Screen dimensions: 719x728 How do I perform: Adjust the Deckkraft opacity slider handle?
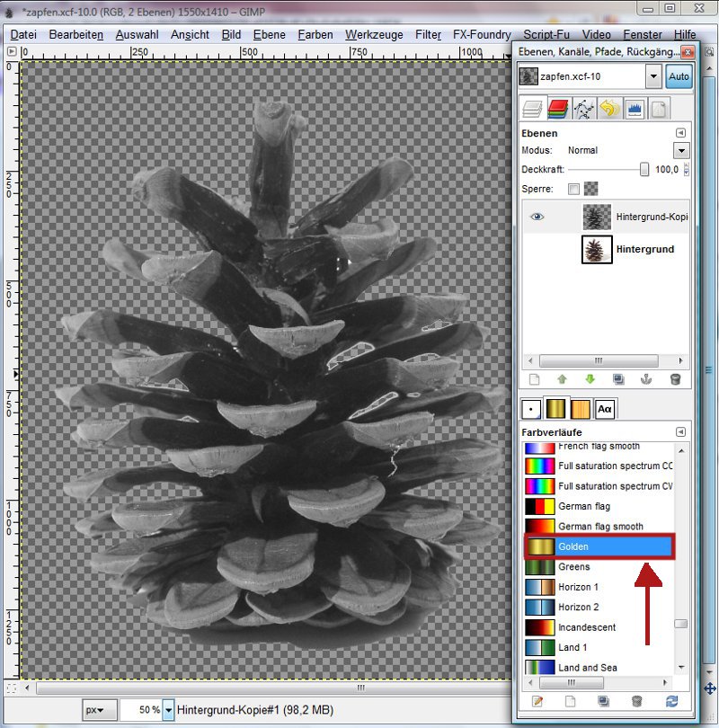click(x=644, y=170)
